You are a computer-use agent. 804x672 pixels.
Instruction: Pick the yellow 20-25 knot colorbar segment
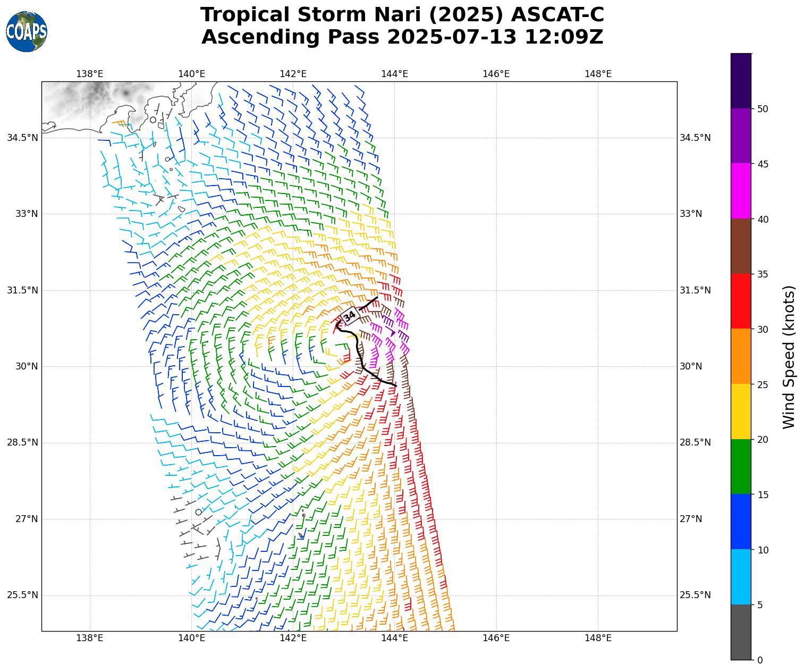click(x=741, y=411)
